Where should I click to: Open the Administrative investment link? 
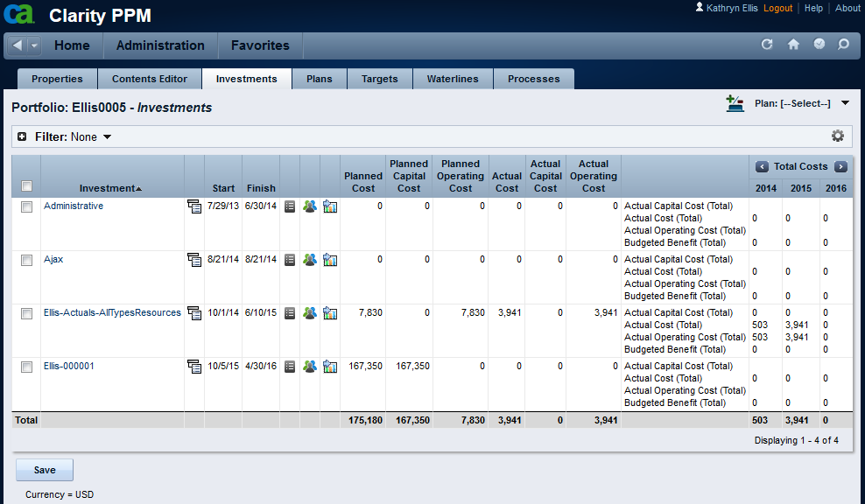tap(74, 206)
